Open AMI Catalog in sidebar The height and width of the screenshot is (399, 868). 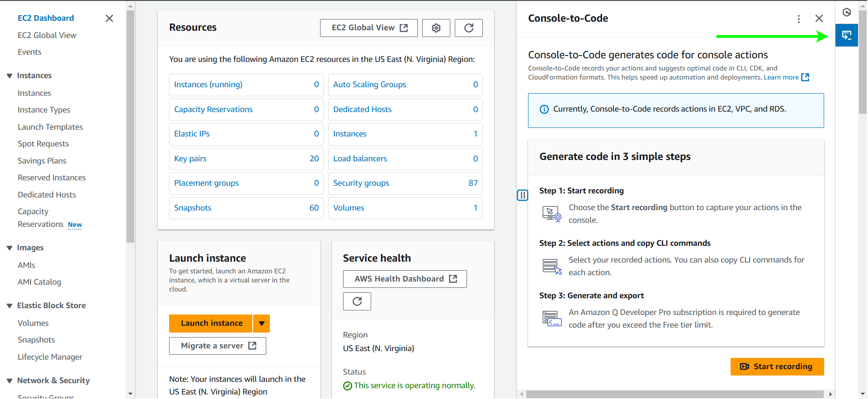(x=39, y=282)
